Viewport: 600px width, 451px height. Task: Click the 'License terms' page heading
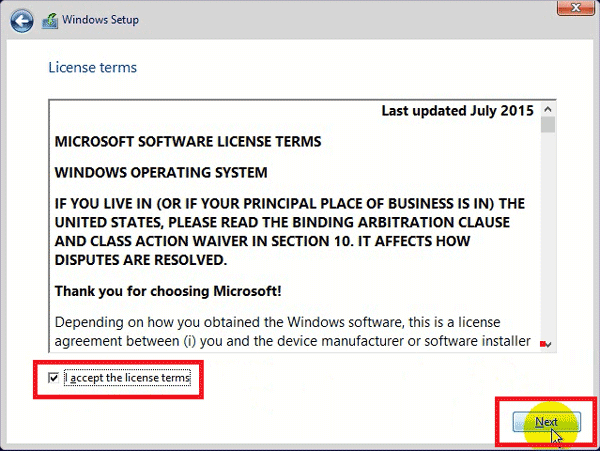(93, 68)
